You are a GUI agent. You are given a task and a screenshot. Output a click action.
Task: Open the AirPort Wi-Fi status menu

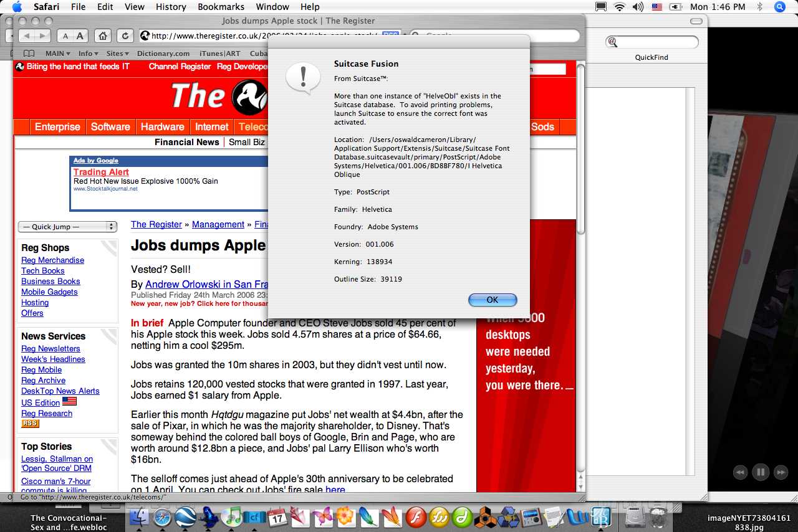(x=619, y=7)
